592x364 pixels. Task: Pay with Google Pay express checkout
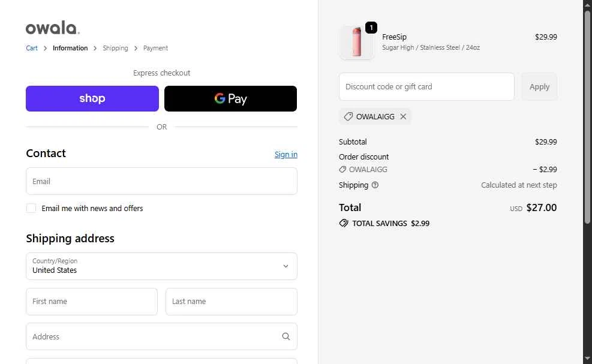[230, 99]
